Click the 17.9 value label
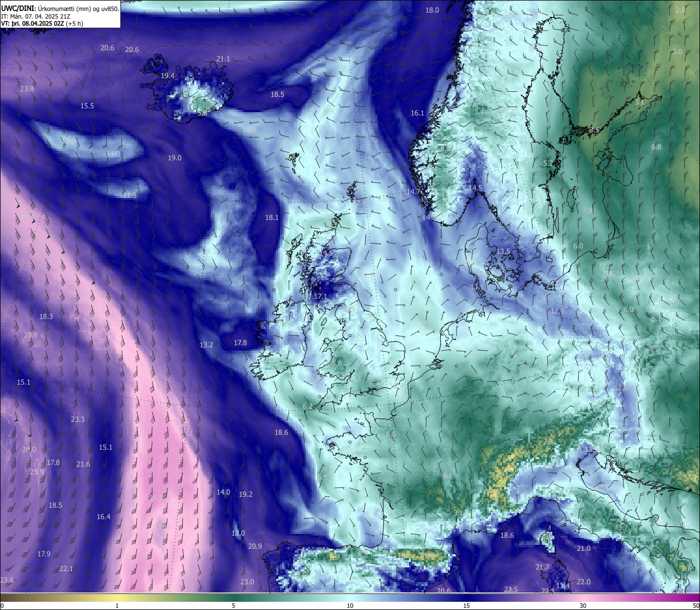The height and width of the screenshot is (610, 700). pos(44,554)
